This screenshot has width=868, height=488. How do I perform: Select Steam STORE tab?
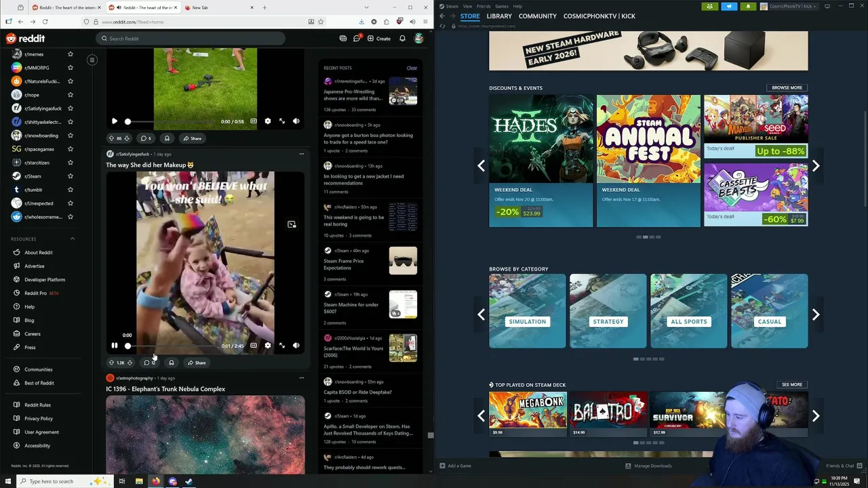coord(470,16)
